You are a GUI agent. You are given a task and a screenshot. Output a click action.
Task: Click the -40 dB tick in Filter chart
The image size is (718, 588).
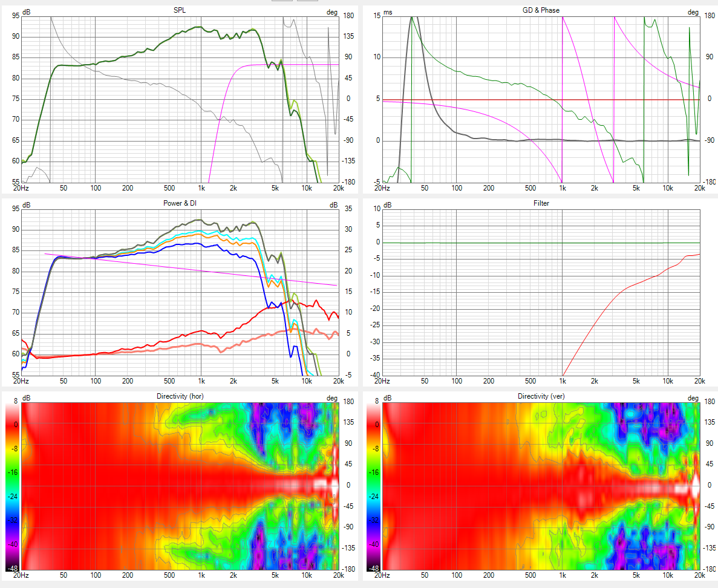tap(376, 375)
